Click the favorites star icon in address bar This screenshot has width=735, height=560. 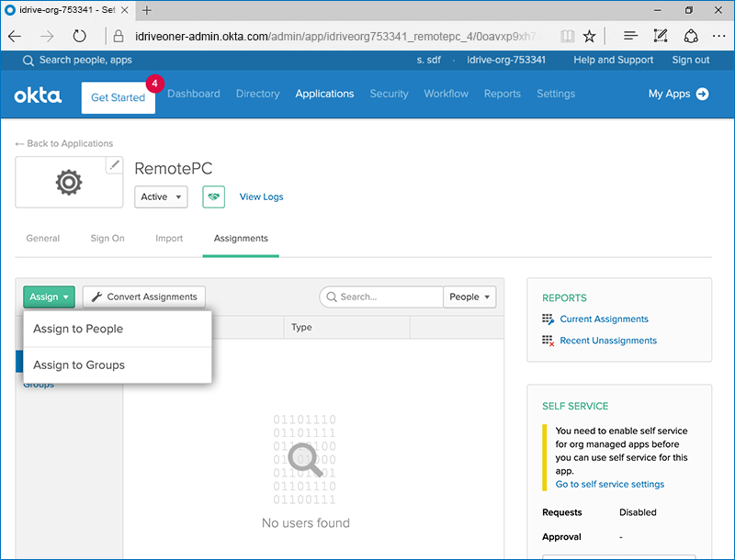589,36
